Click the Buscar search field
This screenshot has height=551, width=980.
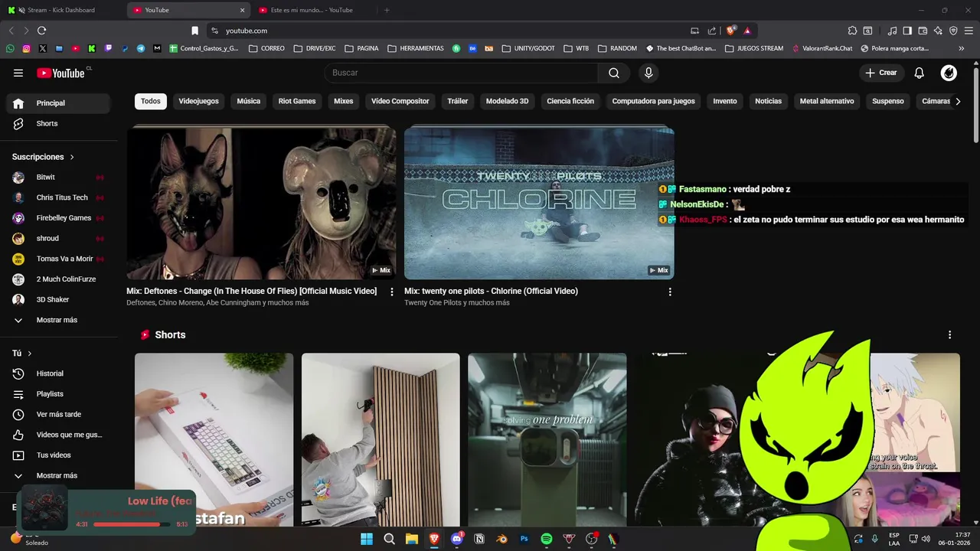(x=462, y=73)
